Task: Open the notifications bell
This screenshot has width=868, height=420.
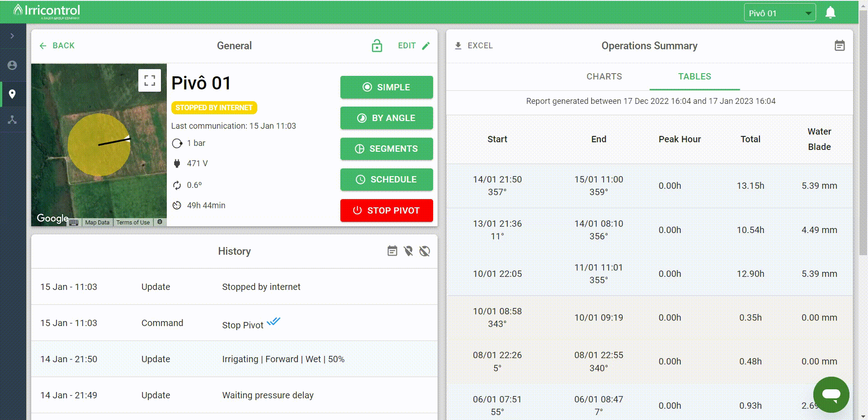Action: tap(830, 13)
